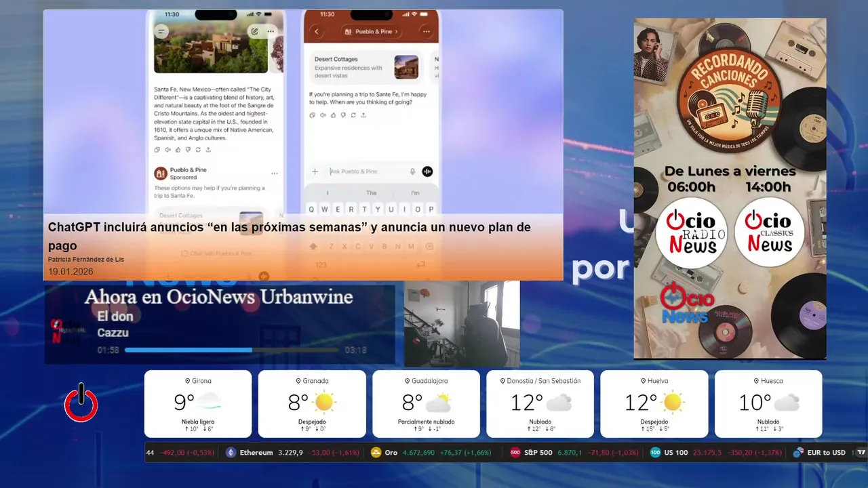Viewport: 868px width, 488px height.
Task: Click the Girona 9° temperature
Action: click(184, 403)
